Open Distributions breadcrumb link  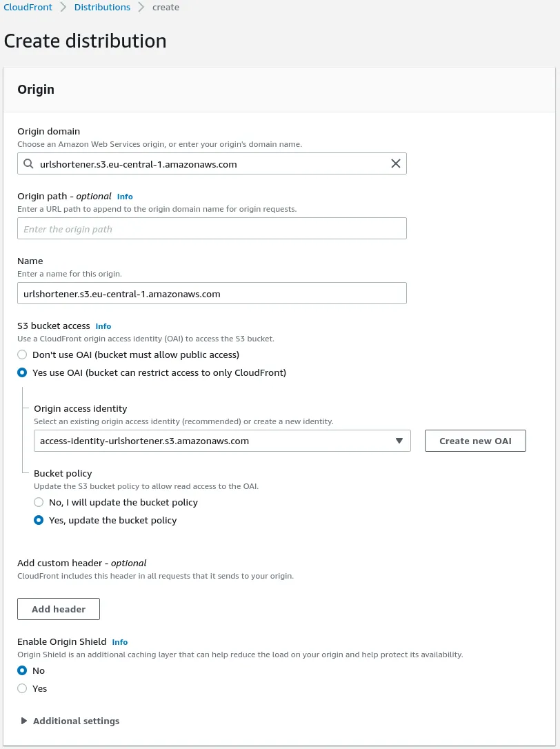(102, 8)
